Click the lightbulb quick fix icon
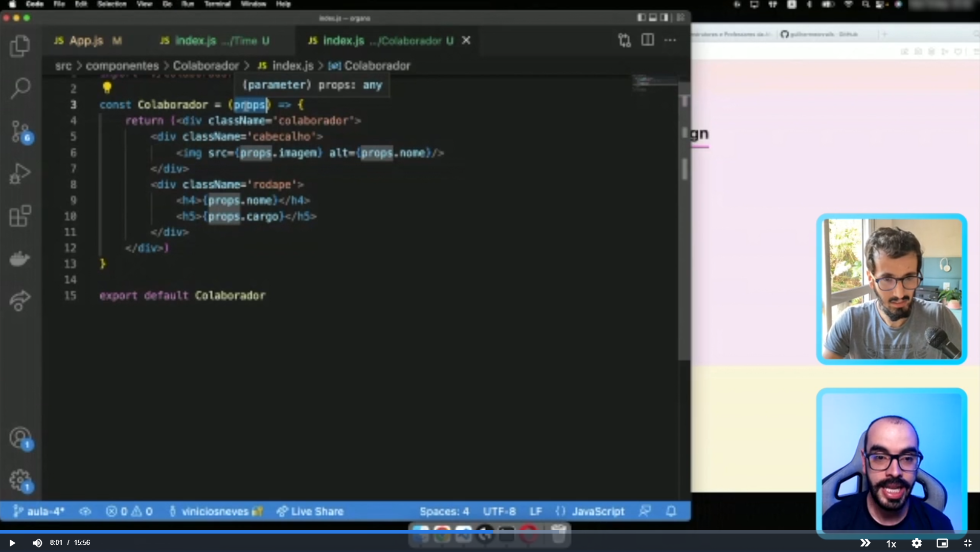 click(106, 87)
